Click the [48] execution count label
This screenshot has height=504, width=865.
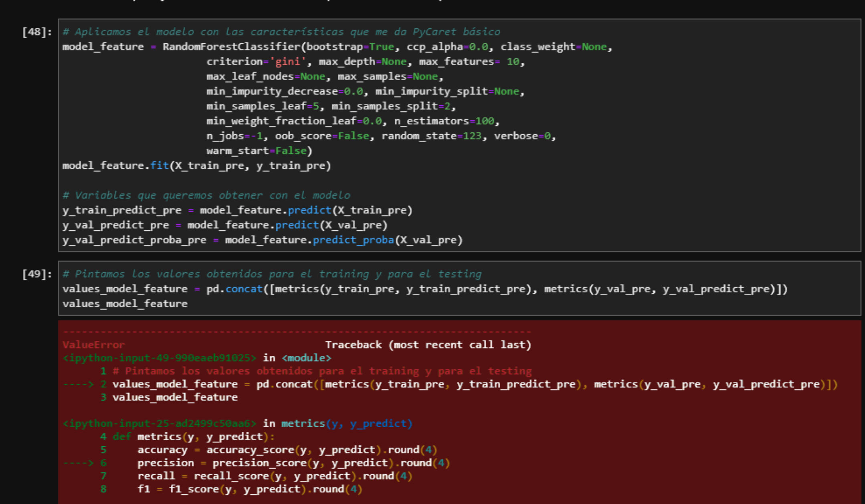point(36,31)
